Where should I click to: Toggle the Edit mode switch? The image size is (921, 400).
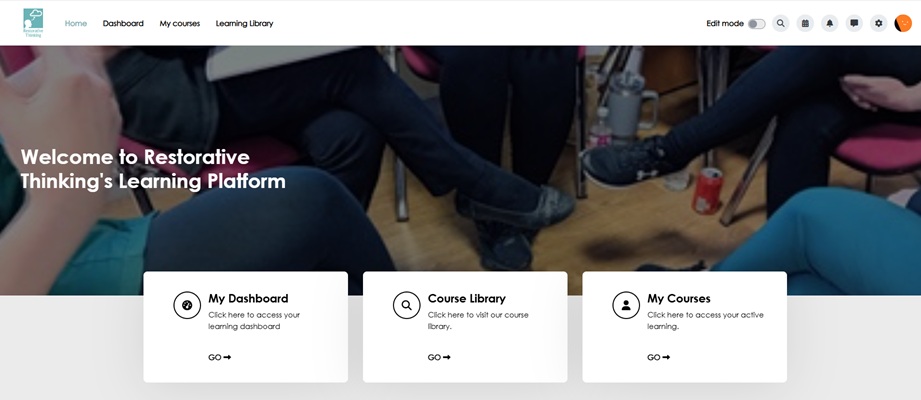point(757,24)
